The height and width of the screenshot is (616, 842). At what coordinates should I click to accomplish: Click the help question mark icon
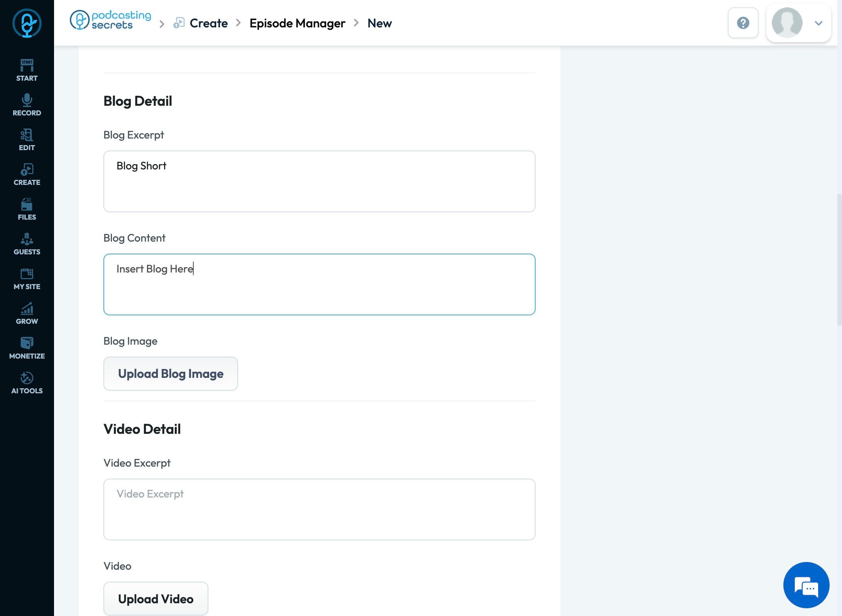click(743, 23)
